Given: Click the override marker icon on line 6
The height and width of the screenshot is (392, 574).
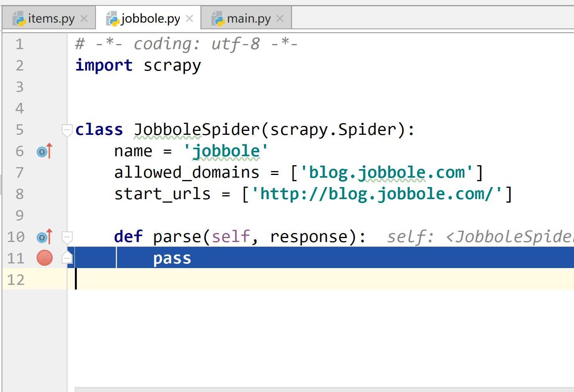Looking at the screenshot, I should coord(44,151).
